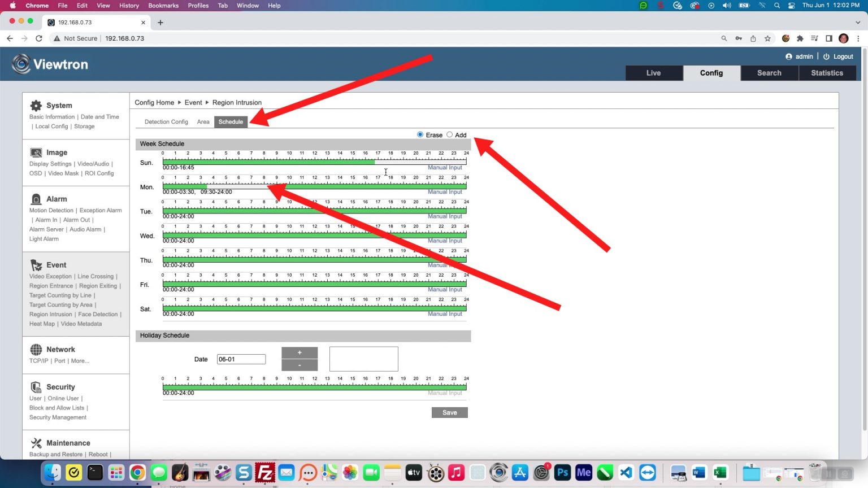Click the Security shield icon

(36, 387)
